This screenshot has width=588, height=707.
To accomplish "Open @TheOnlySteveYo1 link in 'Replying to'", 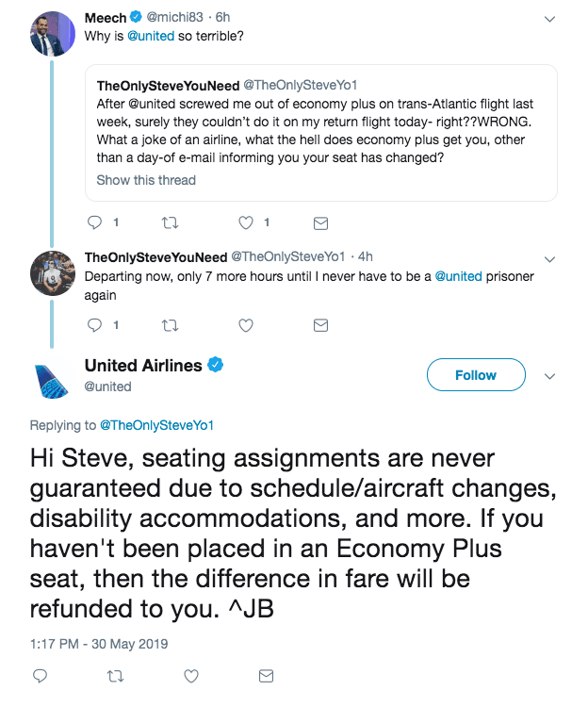I will point(158,425).
